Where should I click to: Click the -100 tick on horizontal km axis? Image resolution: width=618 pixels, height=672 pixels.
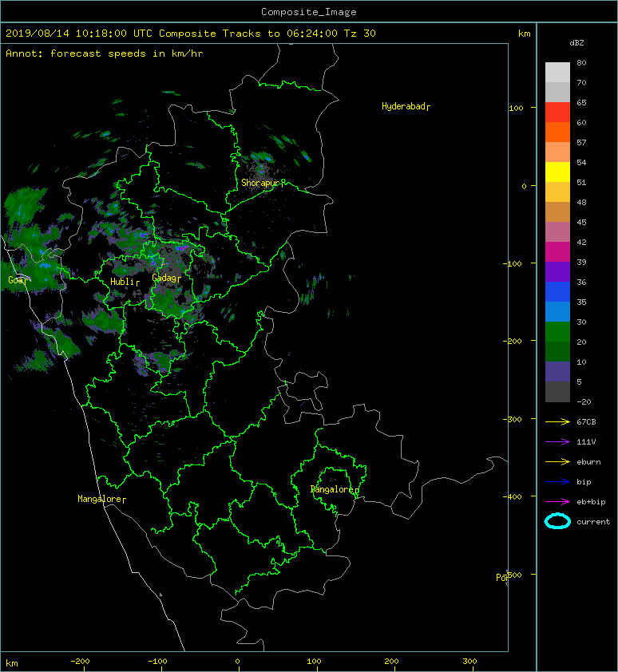(157, 662)
